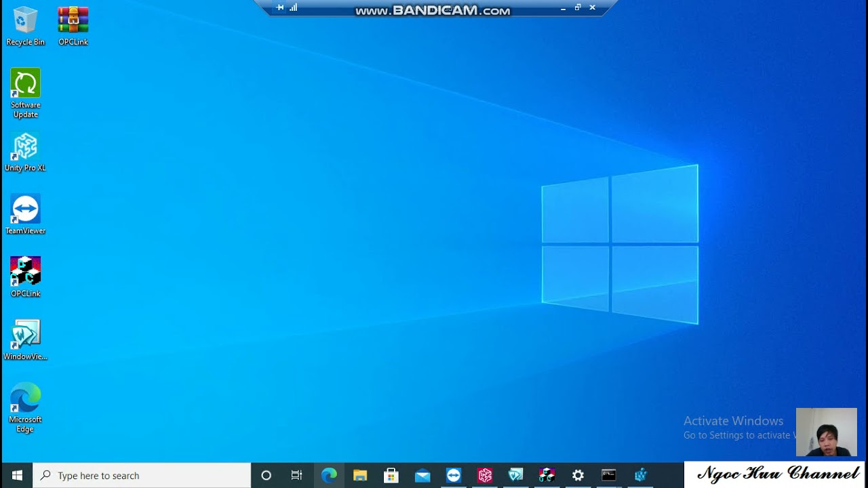Switch to red Unity Pro taskbar icon
The width and height of the screenshot is (868, 488).
[485, 476]
